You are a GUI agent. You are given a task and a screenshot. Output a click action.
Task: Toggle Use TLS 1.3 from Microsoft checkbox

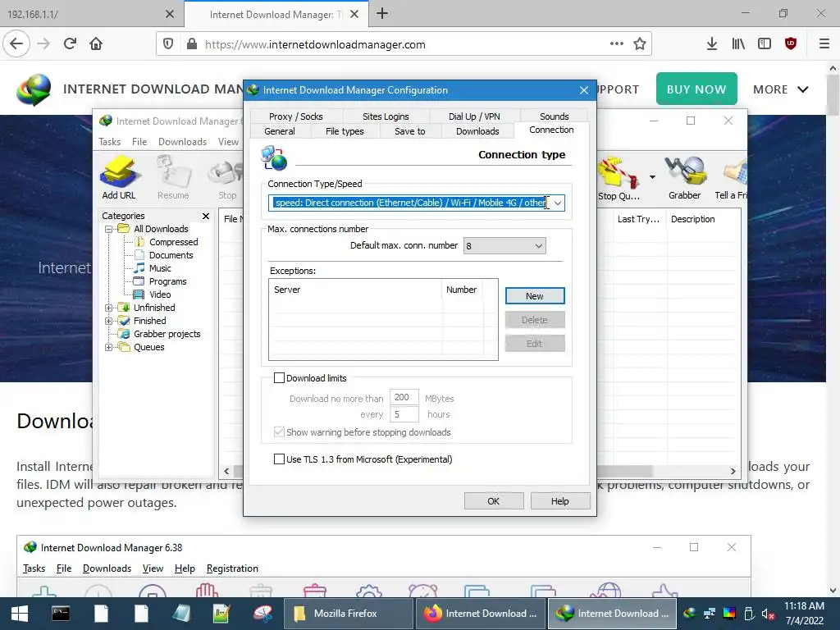(279, 459)
